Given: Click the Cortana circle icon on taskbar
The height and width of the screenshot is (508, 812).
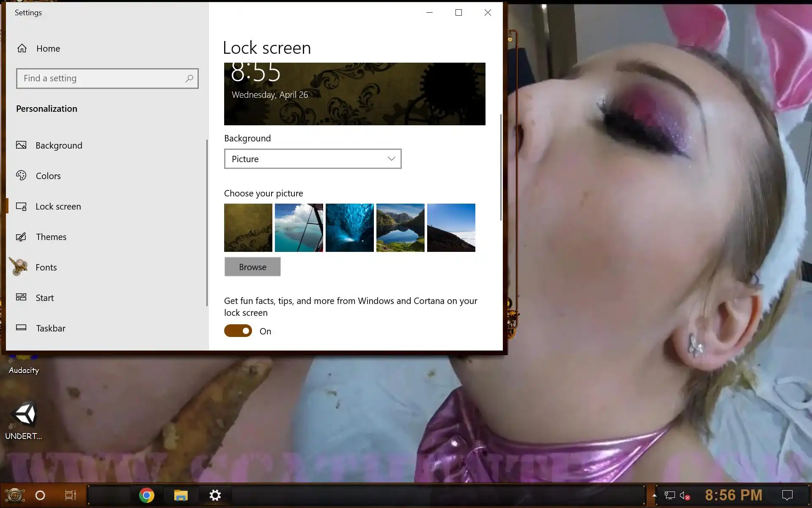Looking at the screenshot, I should click(x=40, y=495).
